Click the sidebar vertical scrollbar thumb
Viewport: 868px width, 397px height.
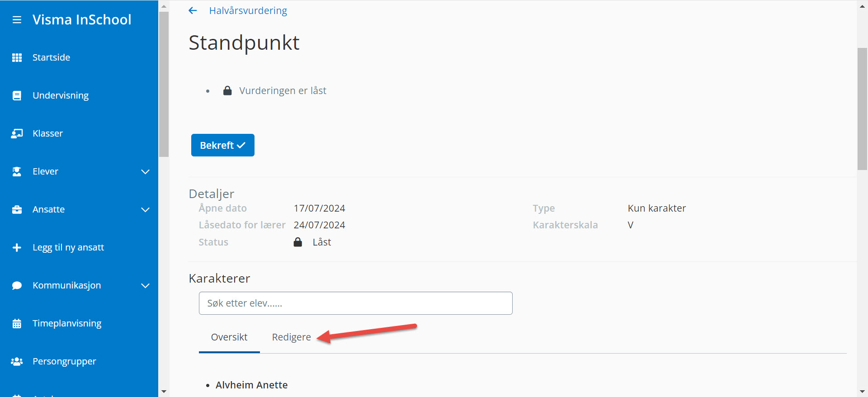[x=164, y=84]
